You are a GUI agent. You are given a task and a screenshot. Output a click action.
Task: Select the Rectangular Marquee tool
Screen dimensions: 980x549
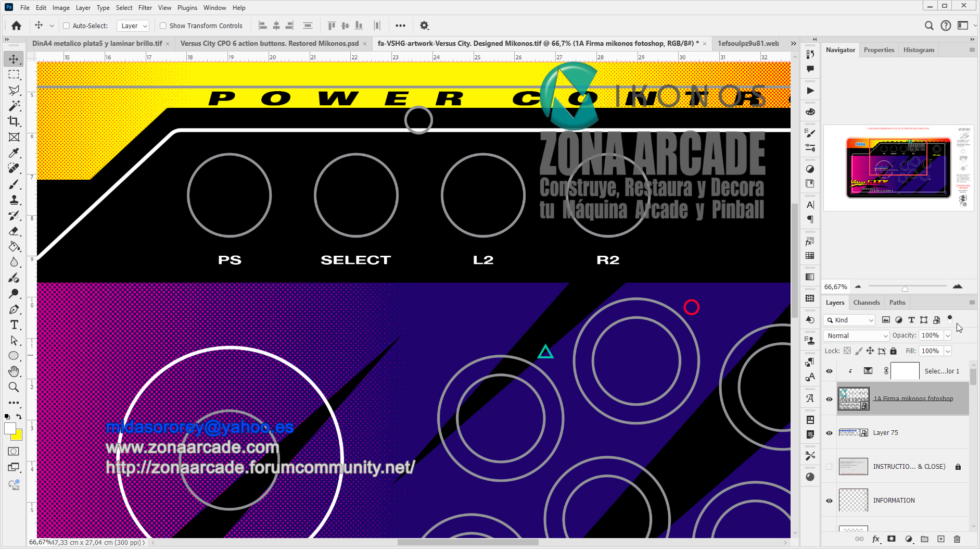tap(14, 74)
